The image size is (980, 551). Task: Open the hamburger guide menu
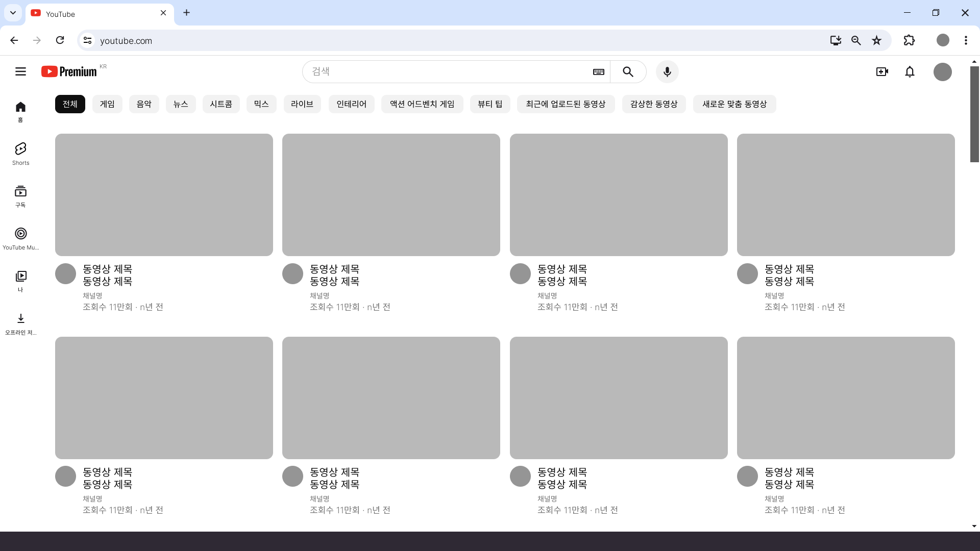[x=20, y=71]
